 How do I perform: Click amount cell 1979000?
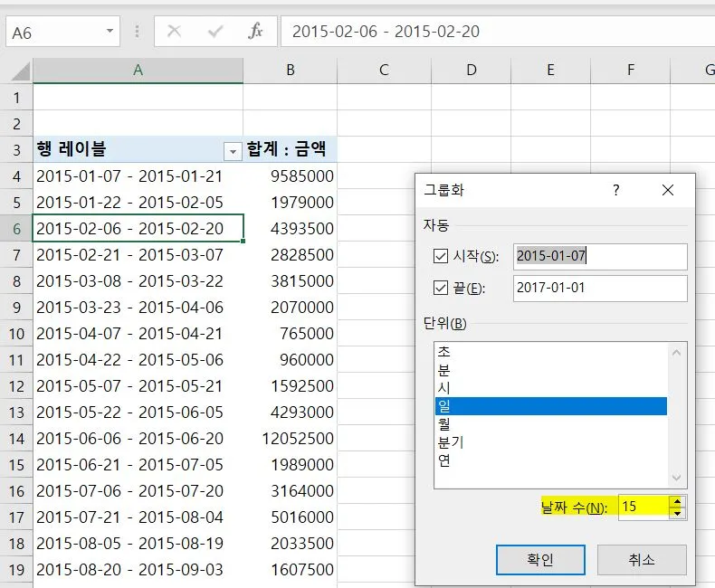291,203
